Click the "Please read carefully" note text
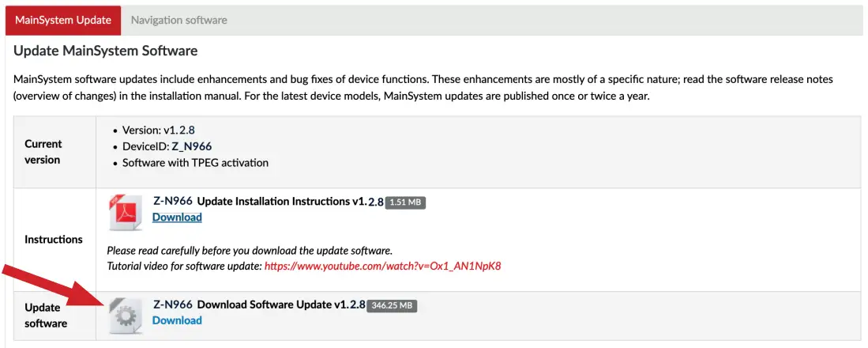 pos(250,251)
